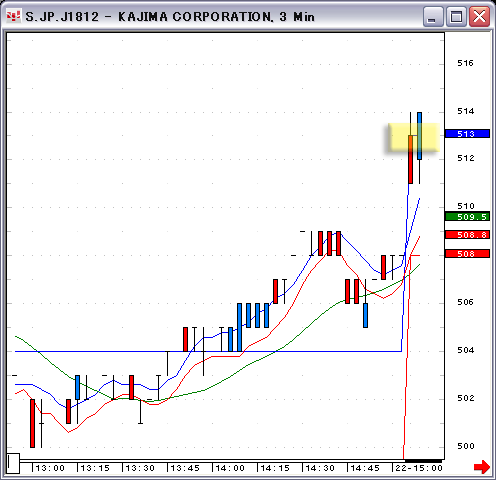The width and height of the screenshot is (496, 480).
Task: Click the yellow highlighted region near 513
Action: (x=414, y=138)
